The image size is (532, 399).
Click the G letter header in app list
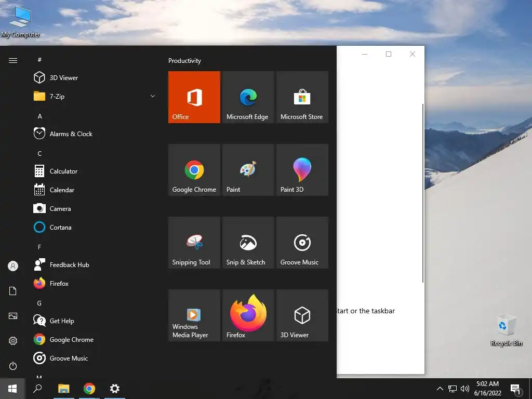point(39,303)
